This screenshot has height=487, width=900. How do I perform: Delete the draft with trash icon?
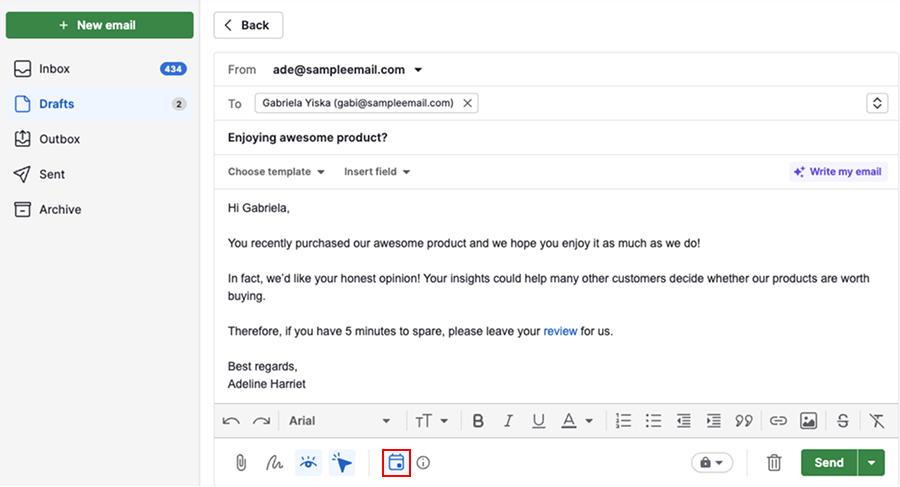[774, 463]
